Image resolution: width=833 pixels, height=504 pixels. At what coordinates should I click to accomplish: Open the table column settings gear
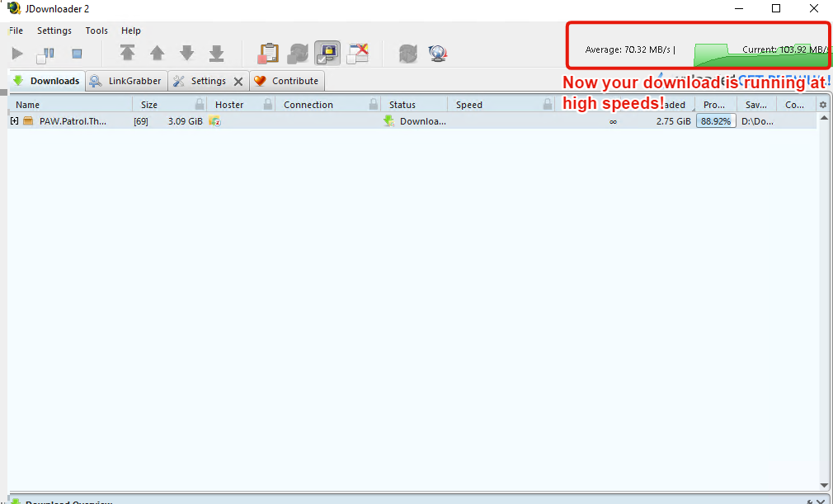pos(823,105)
